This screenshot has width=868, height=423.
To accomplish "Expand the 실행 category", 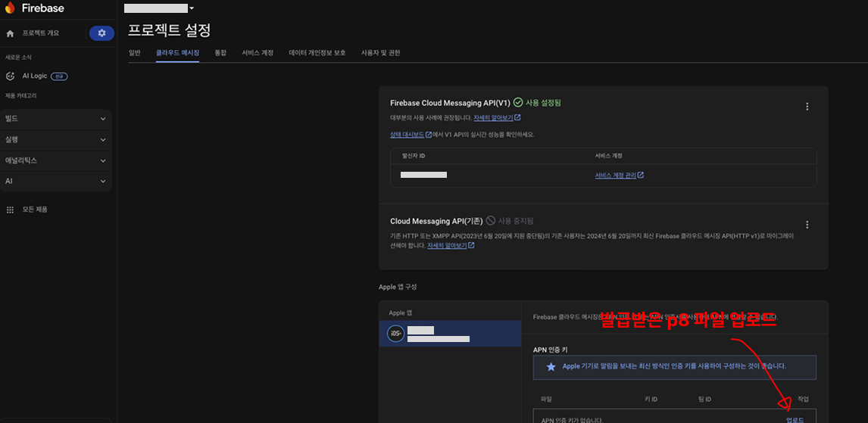I will pos(56,140).
